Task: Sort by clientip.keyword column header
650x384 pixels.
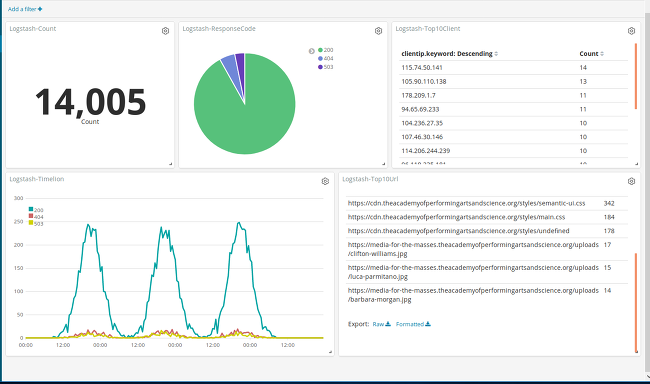Action: point(449,53)
